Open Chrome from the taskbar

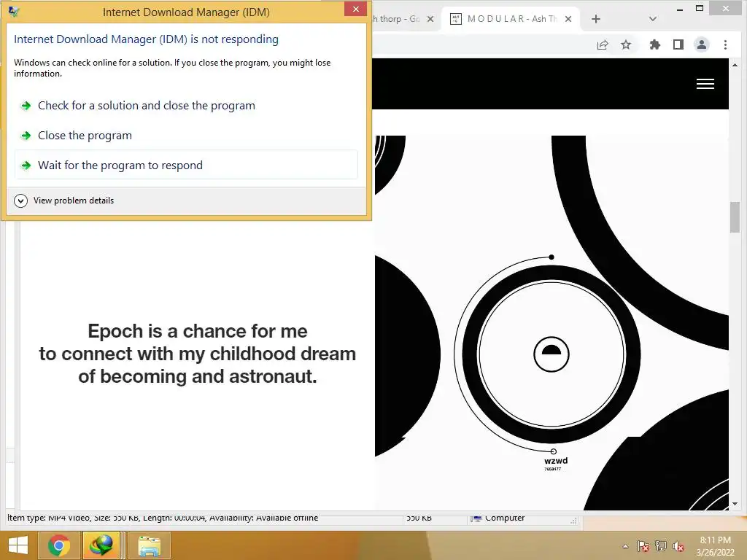[x=58, y=545]
